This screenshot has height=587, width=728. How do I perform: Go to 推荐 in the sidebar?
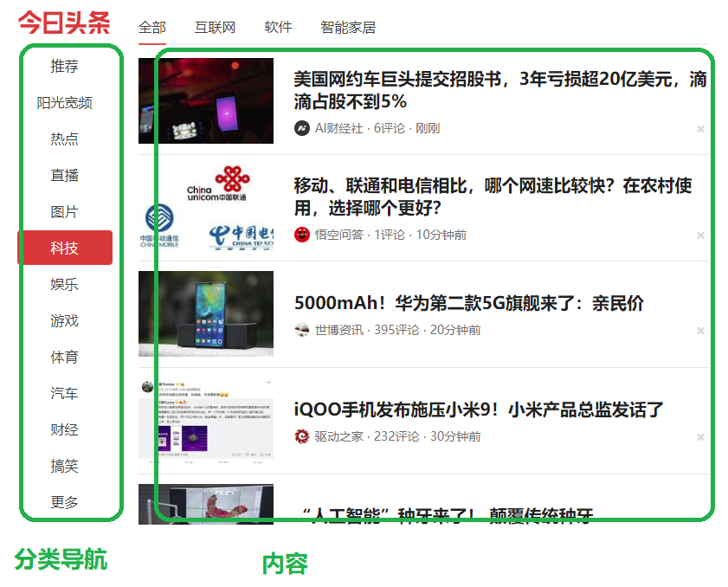point(65,66)
